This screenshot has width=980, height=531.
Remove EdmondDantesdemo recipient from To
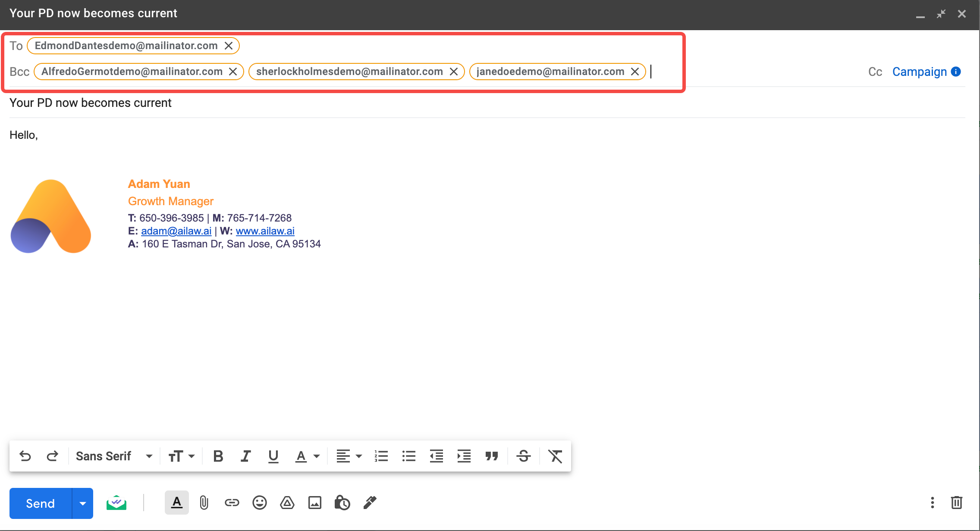[229, 46]
